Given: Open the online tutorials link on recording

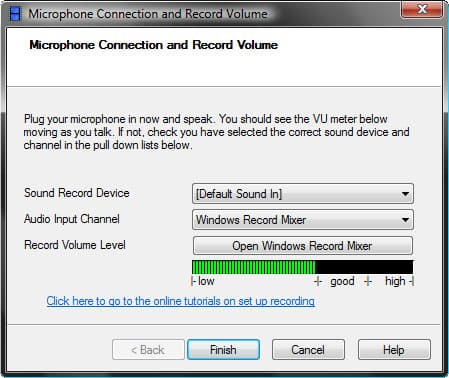Looking at the screenshot, I should 180,301.
